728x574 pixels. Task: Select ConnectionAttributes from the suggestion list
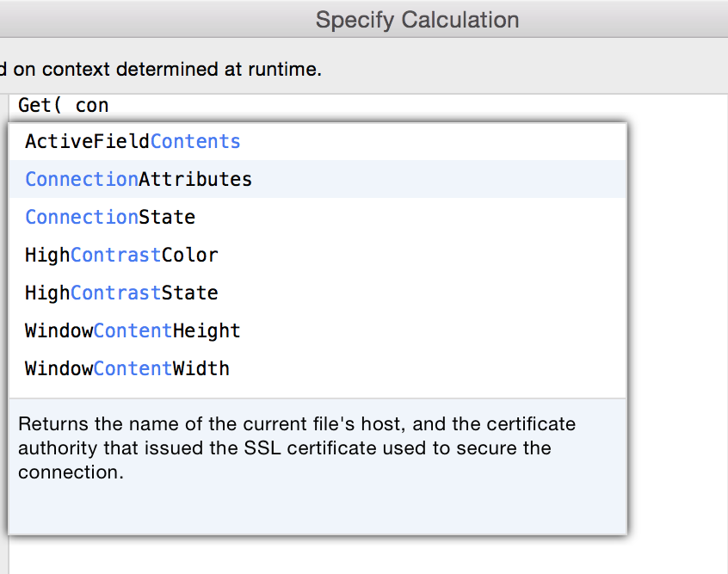pyautogui.click(x=138, y=179)
